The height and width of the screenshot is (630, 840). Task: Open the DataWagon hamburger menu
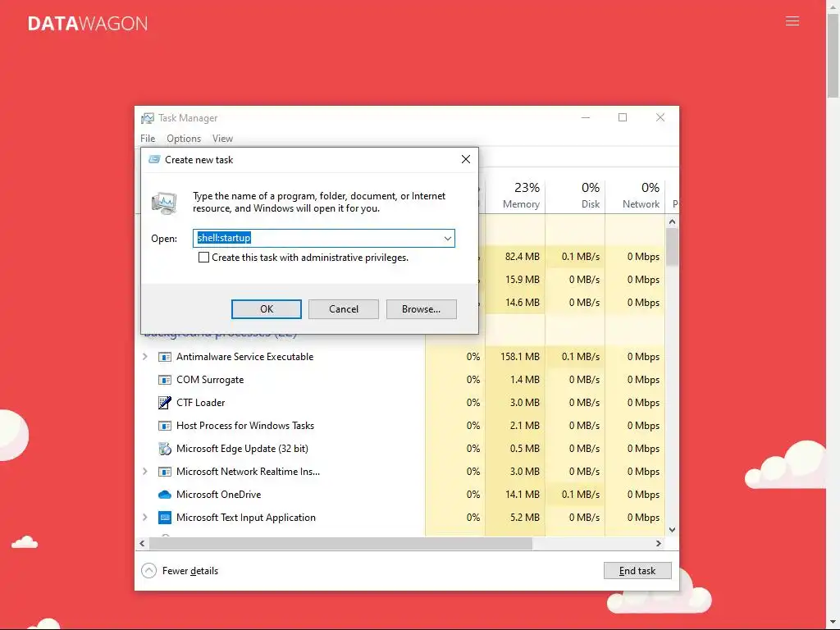pyautogui.click(x=792, y=21)
